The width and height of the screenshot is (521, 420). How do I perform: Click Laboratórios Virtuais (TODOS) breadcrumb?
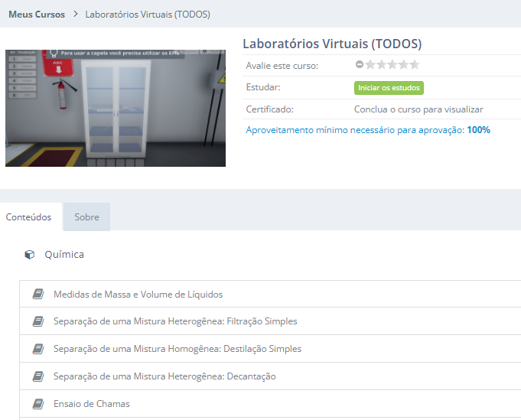148,15
